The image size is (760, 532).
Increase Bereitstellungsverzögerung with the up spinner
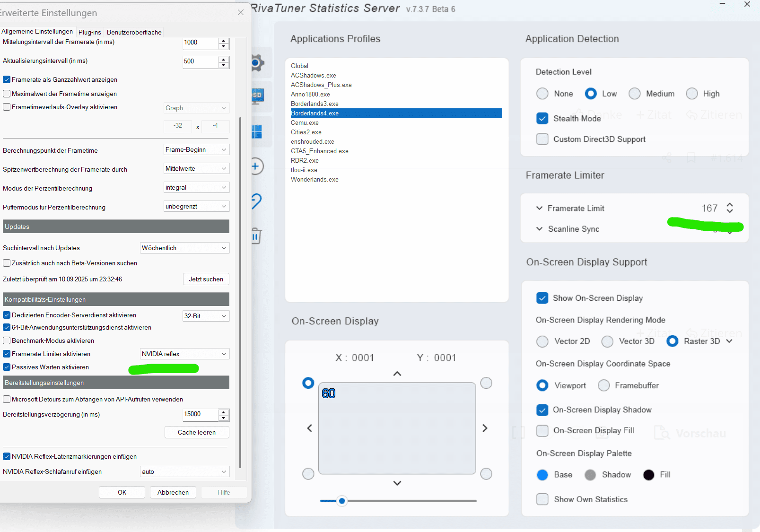pyautogui.click(x=224, y=412)
